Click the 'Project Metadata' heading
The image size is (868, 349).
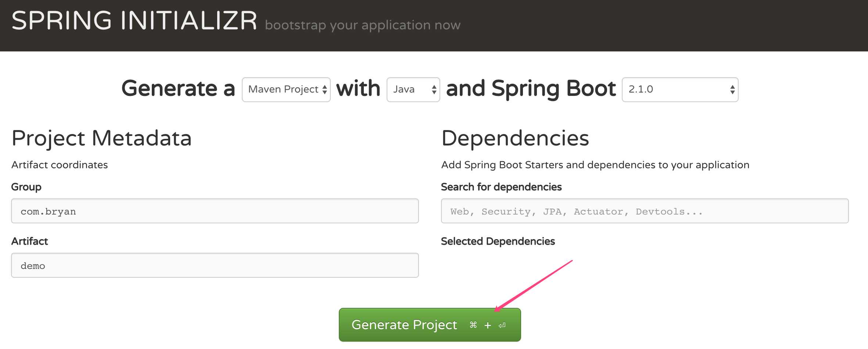pos(101,138)
